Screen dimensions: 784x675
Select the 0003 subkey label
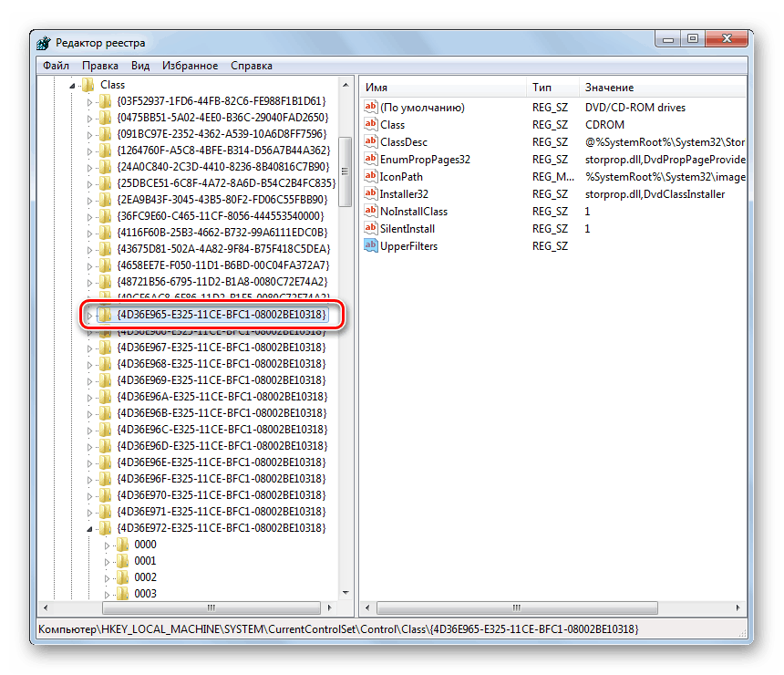click(146, 594)
